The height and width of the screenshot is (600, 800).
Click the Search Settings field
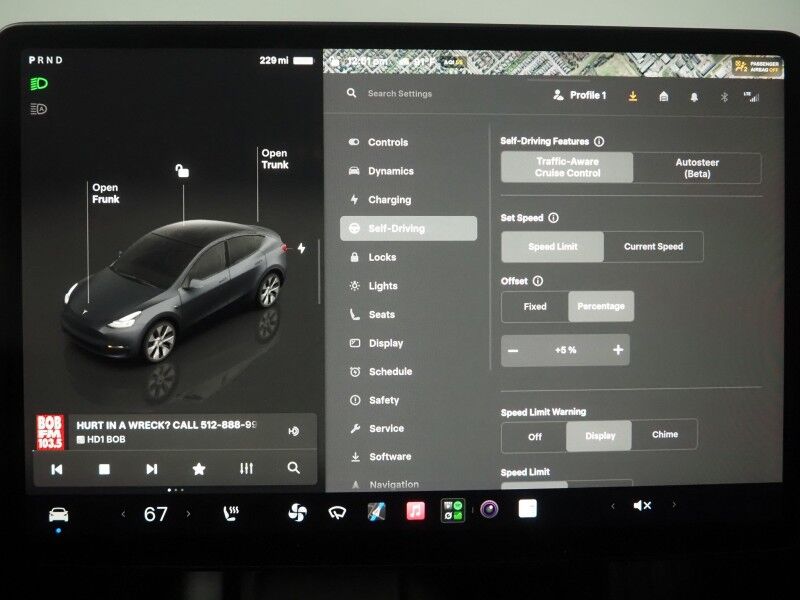(399, 93)
